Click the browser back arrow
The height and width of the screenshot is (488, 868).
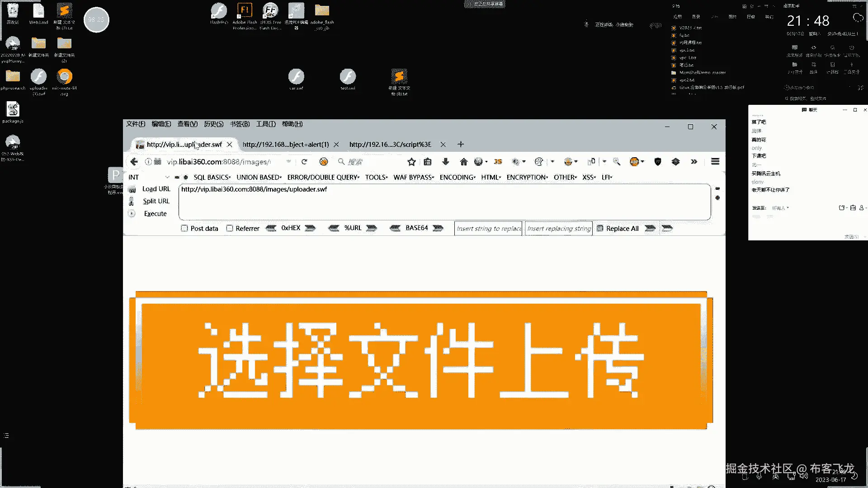[134, 162]
